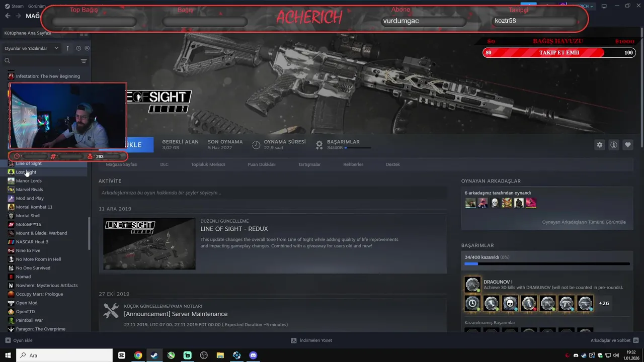This screenshot has width=644, height=362.
Task: Open the game settings gear icon
Action: (599, 145)
